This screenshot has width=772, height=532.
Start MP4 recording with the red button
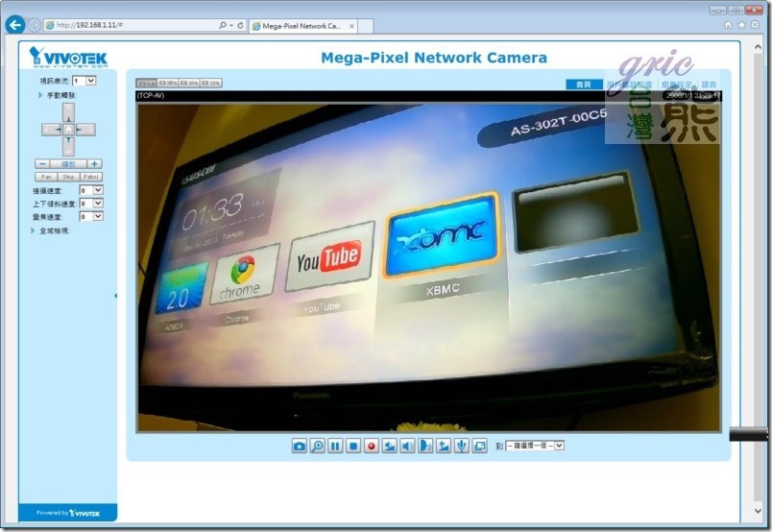372,446
